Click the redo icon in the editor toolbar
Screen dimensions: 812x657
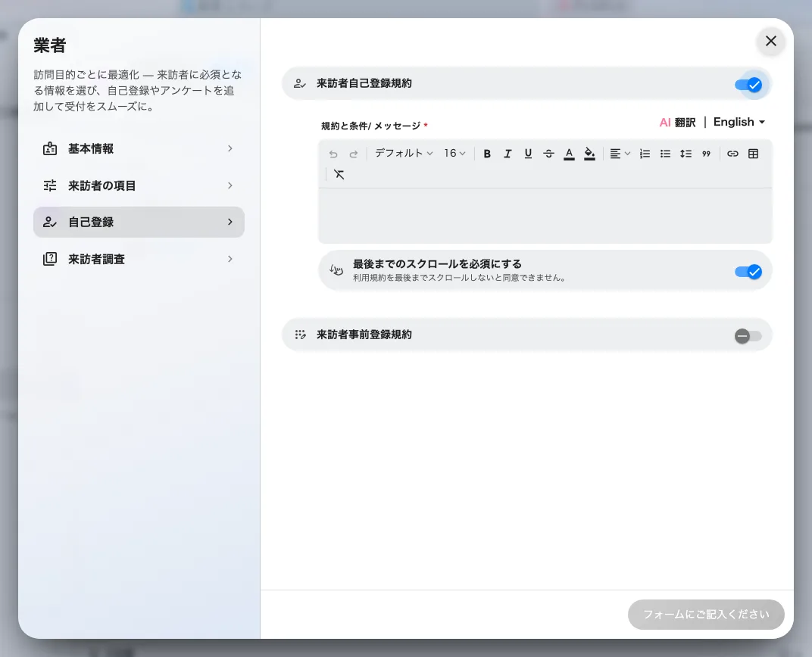coord(354,154)
